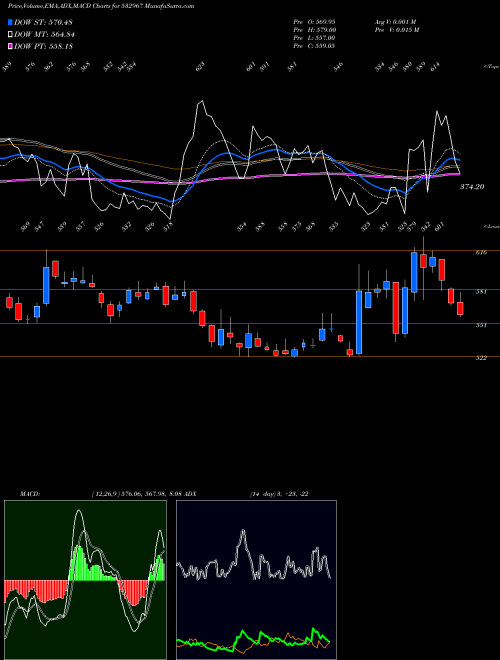Click the magenta DOW PT legend swatch
Viewport: 500px width, 660px height.
click(x=10, y=46)
